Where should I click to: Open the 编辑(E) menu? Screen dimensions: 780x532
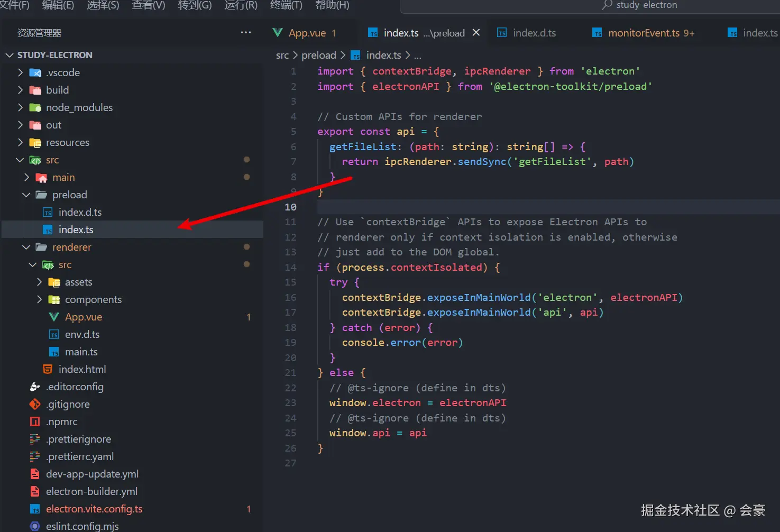58,5
